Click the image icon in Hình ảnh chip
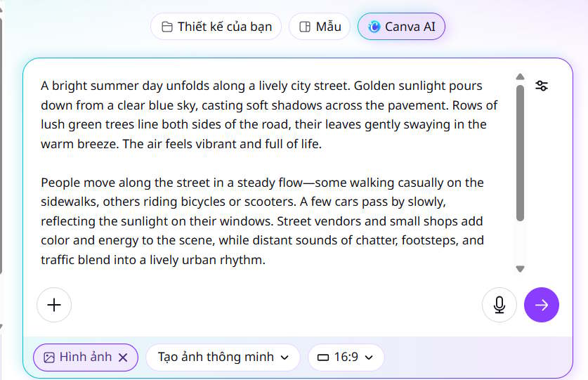This screenshot has height=380, width=588. 49,358
